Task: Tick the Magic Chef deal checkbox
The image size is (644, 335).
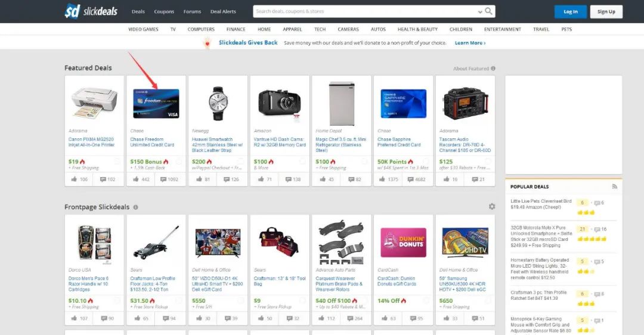Action: click(364, 162)
